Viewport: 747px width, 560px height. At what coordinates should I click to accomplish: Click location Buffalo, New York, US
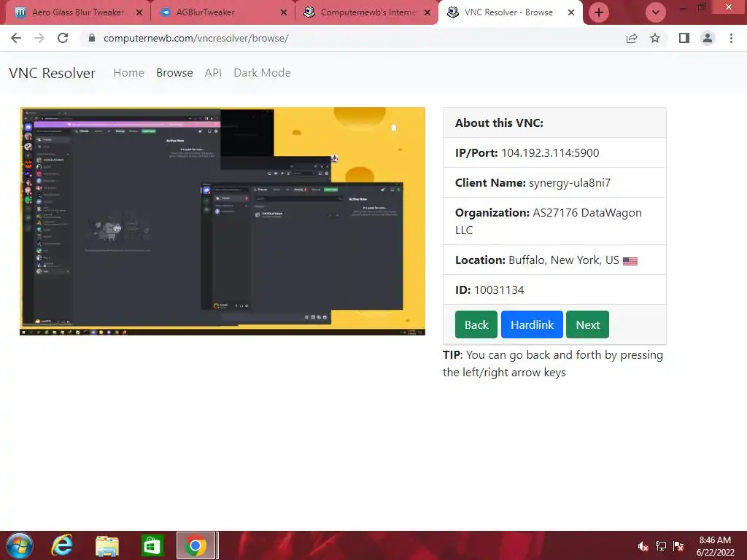(x=564, y=260)
